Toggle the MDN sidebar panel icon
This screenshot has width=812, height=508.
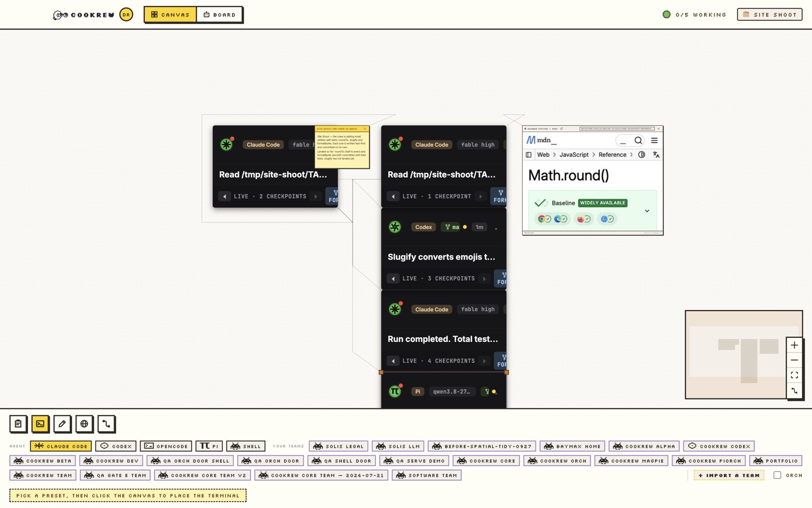click(x=528, y=154)
